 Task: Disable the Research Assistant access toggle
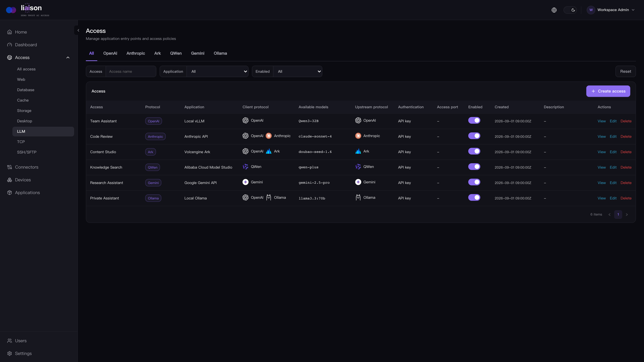(x=474, y=182)
